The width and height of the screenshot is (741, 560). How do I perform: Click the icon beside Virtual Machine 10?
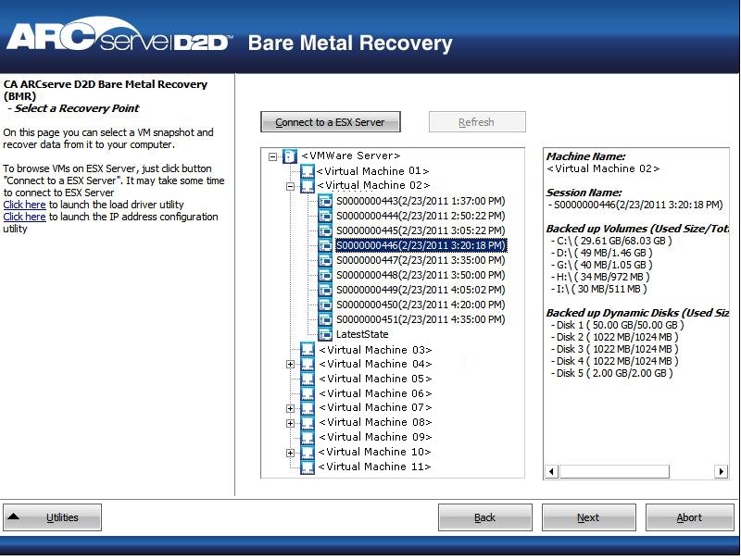pos(308,453)
